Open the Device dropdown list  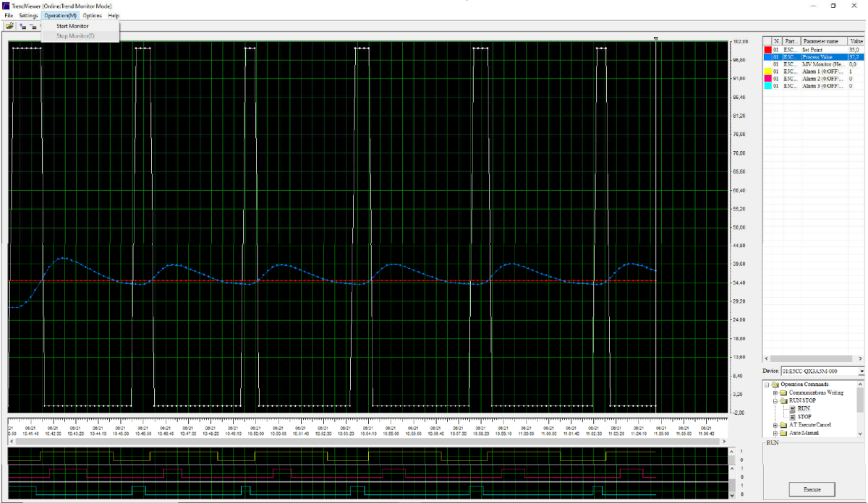(x=861, y=371)
